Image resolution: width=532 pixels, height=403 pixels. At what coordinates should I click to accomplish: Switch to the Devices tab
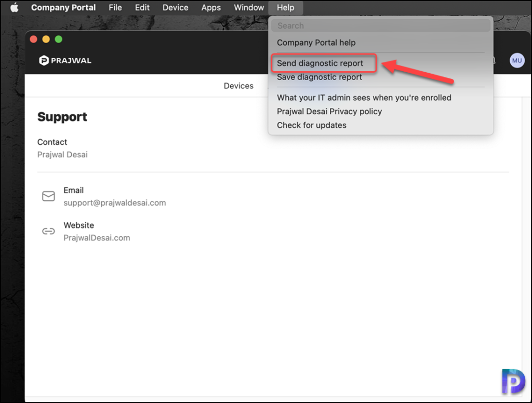click(x=238, y=86)
